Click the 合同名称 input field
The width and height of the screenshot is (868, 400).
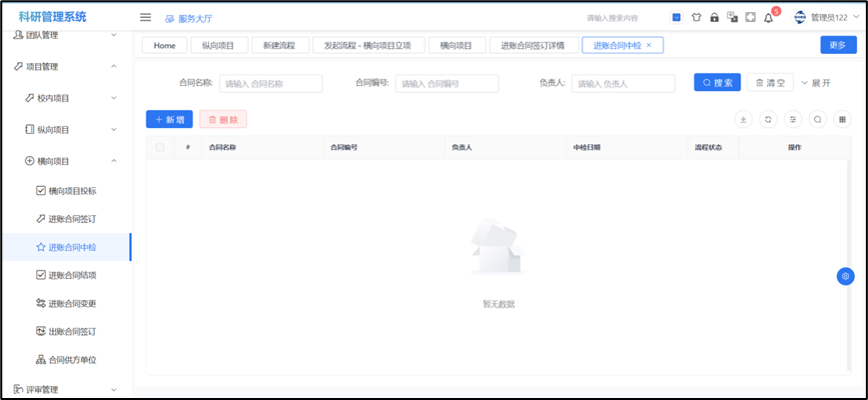[271, 84]
